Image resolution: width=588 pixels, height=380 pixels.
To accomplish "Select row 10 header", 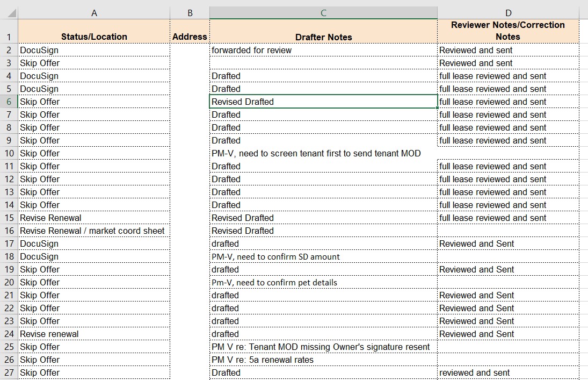I will coord(9,153).
